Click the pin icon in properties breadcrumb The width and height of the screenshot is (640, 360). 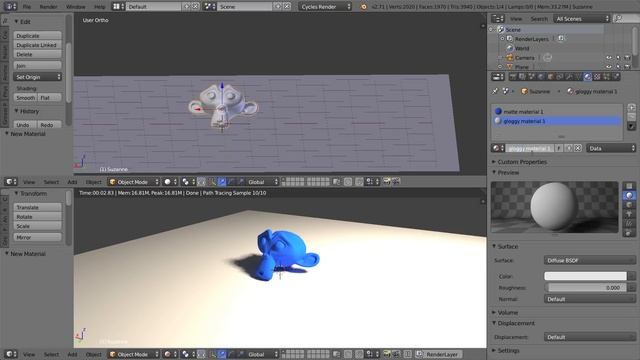495,91
